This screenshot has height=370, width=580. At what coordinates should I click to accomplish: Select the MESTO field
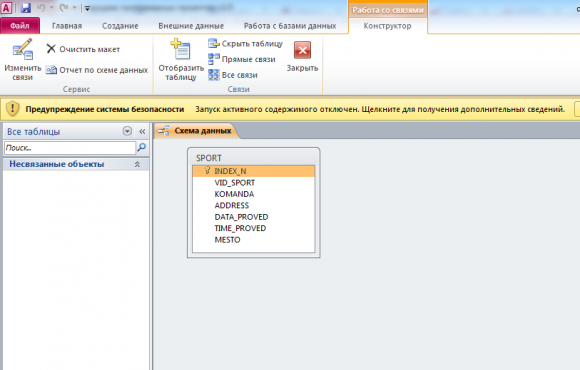coord(227,240)
